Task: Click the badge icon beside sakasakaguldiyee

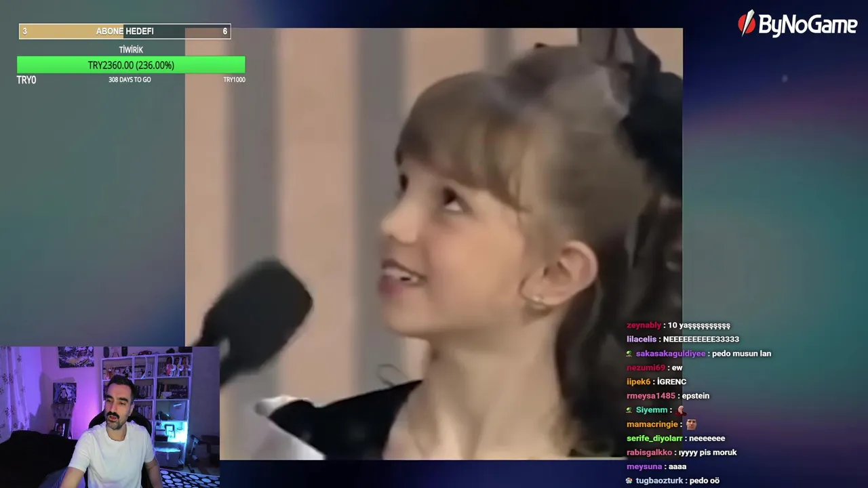Action: click(x=629, y=354)
